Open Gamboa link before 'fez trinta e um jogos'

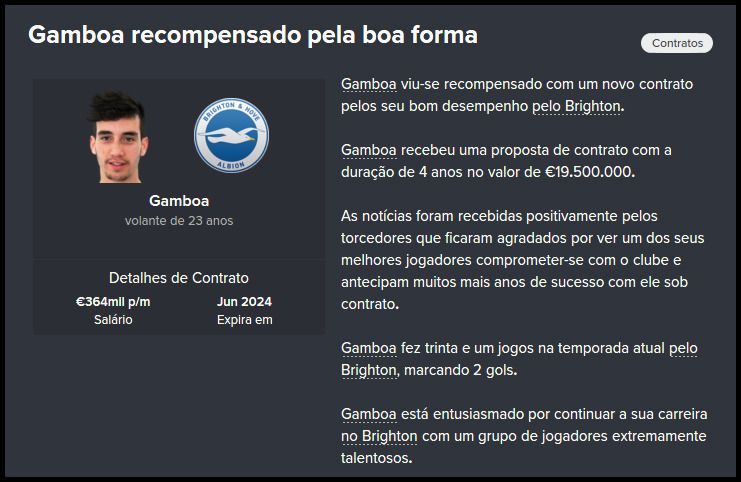(x=369, y=348)
